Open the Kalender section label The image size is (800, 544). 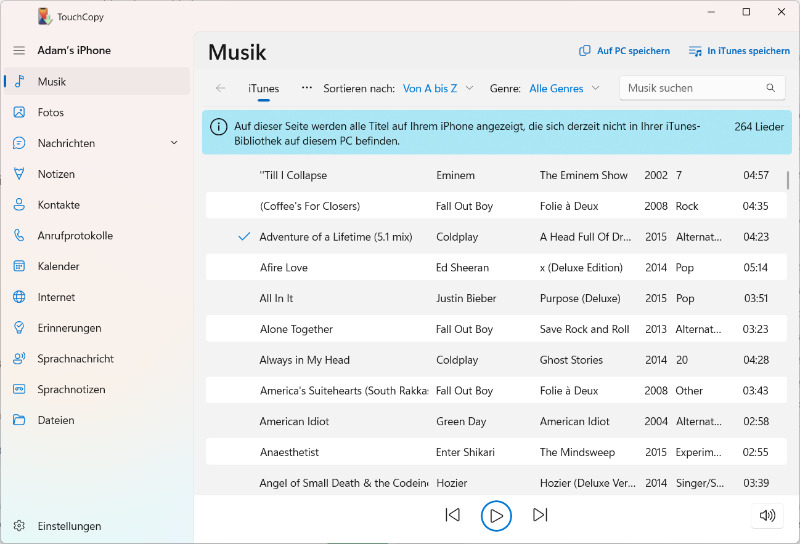coord(58,266)
